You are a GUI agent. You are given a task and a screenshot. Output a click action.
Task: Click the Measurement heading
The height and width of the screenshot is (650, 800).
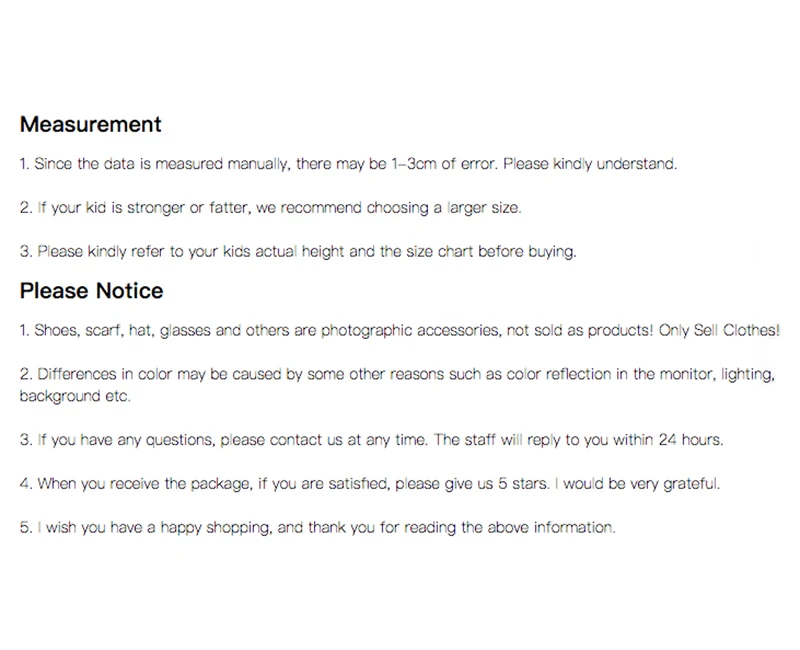coord(90,124)
